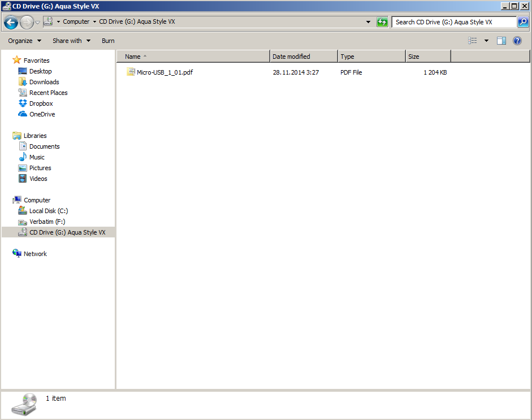The image size is (532, 420).
Task: Open Music library
Action: 37,157
